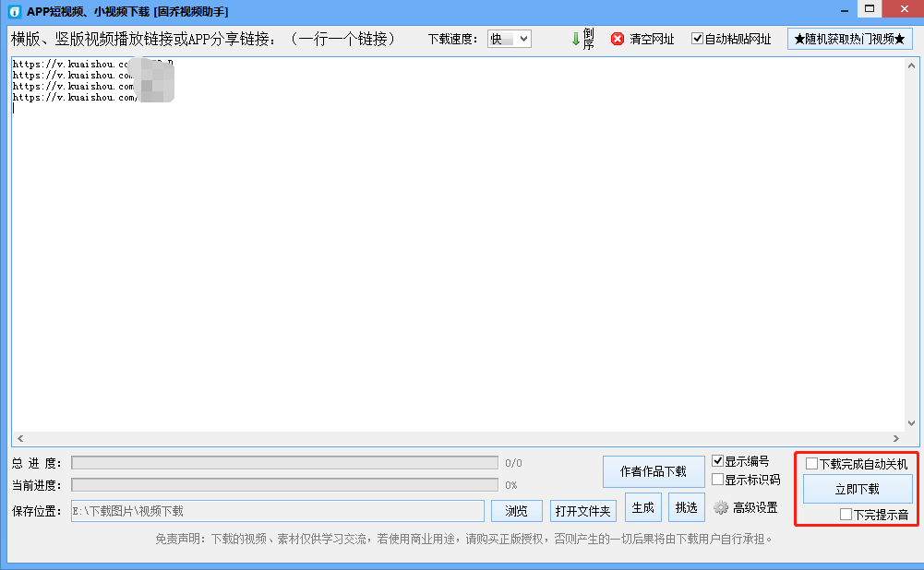Enable the 显示标识码 checkbox
The width and height of the screenshot is (924, 570).
pos(718,480)
